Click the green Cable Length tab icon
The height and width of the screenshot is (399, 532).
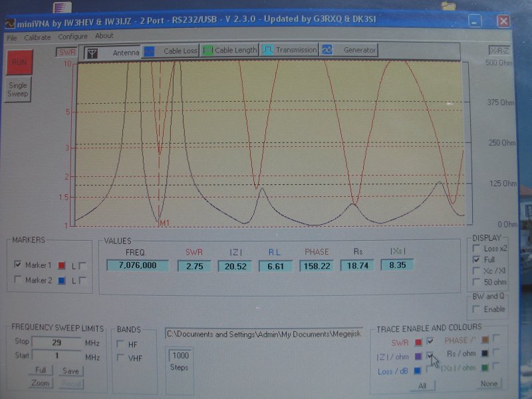pos(207,51)
